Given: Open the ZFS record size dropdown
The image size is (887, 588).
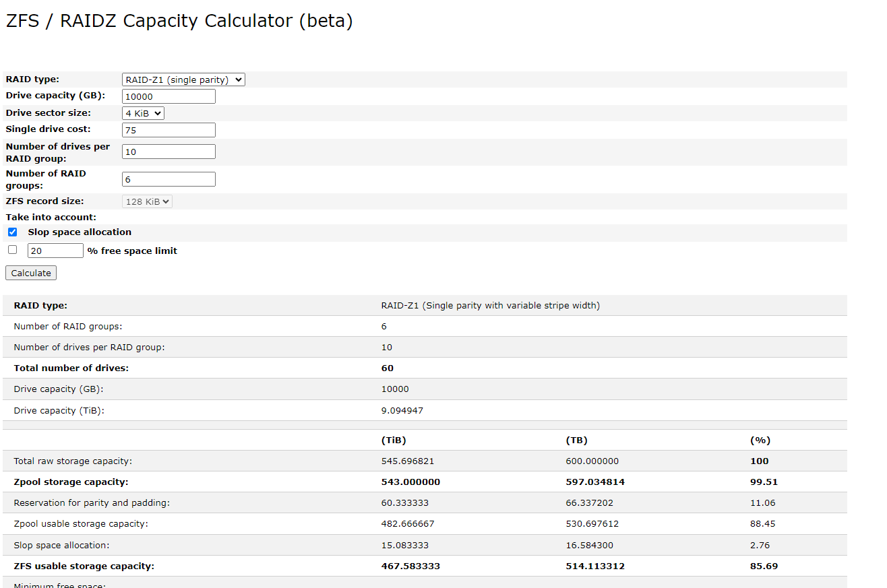Looking at the screenshot, I should click(147, 201).
